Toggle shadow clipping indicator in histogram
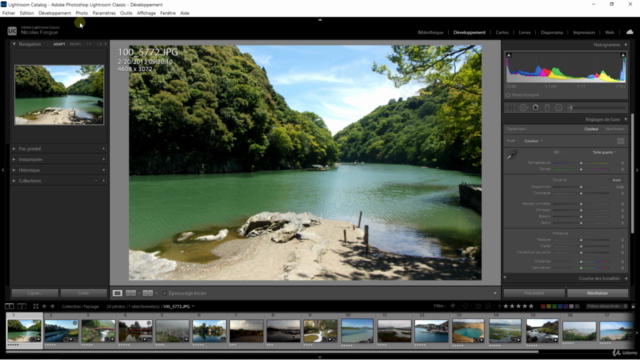This screenshot has height=360, width=640. 509,55
